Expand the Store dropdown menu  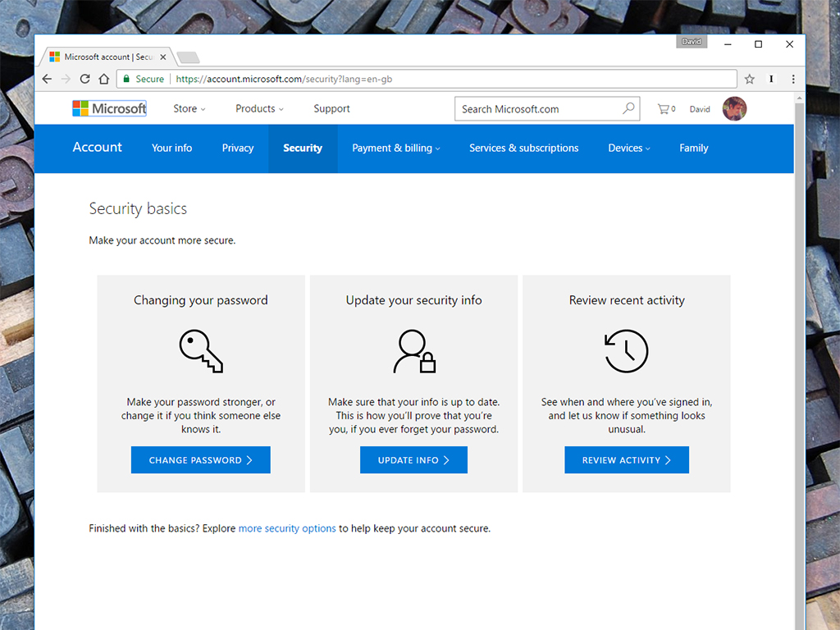[x=189, y=108]
